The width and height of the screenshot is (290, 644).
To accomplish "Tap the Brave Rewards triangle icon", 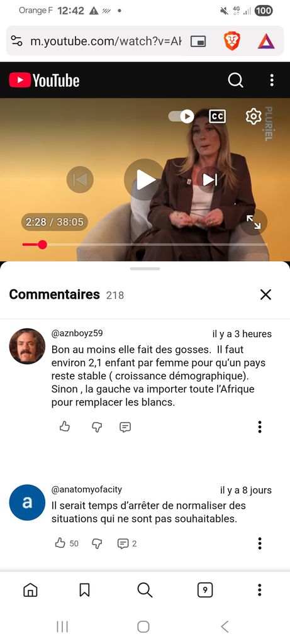I will tap(265, 41).
